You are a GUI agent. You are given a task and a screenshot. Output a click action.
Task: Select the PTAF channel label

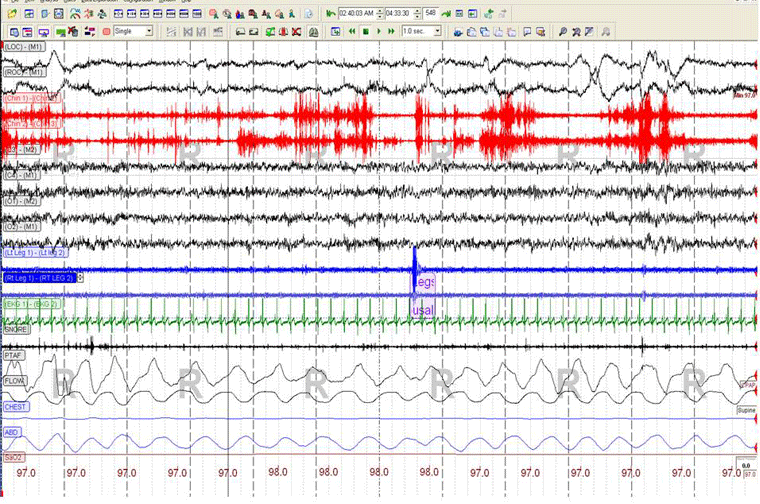[x=13, y=355]
